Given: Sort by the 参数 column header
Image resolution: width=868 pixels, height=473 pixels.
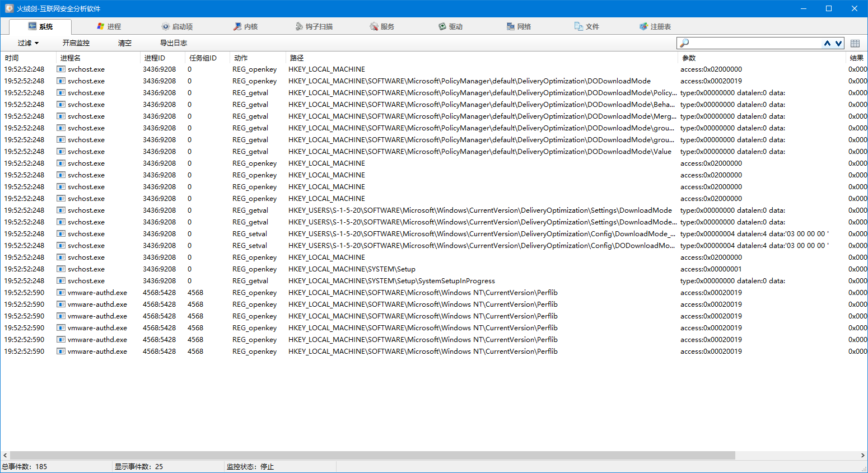Looking at the screenshot, I should [762, 58].
